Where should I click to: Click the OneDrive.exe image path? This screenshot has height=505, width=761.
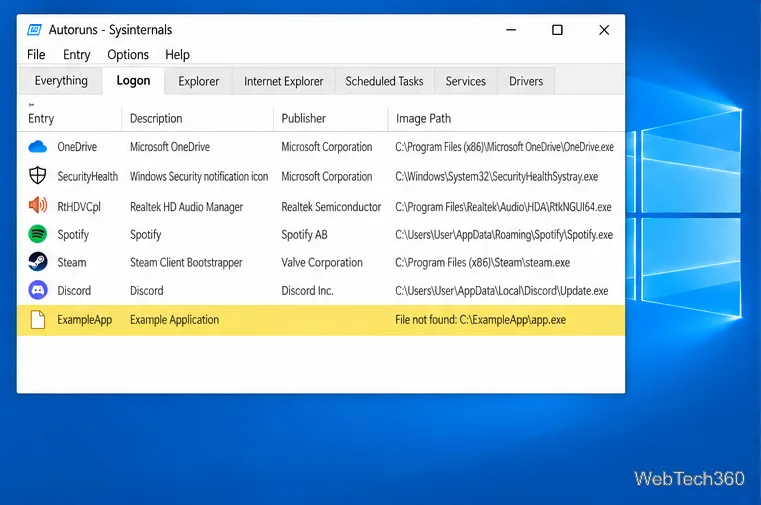pyautogui.click(x=504, y=147)
